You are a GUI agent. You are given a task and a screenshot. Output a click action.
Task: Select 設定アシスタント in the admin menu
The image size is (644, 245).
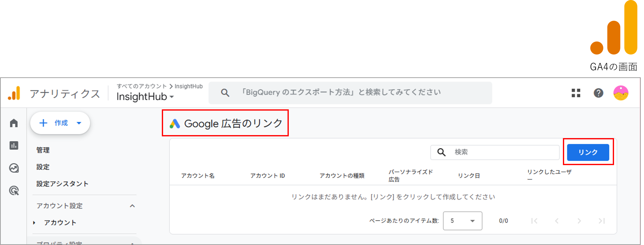point(63,184)
